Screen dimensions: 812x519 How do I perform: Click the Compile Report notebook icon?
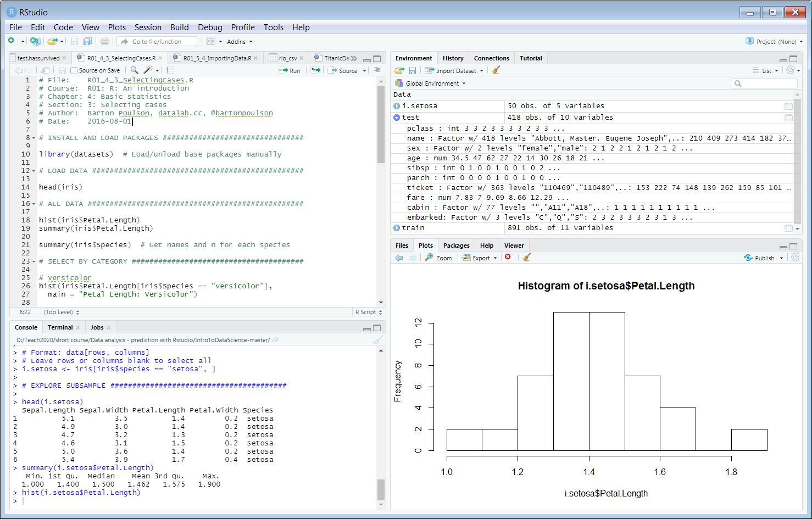(170, 70)
